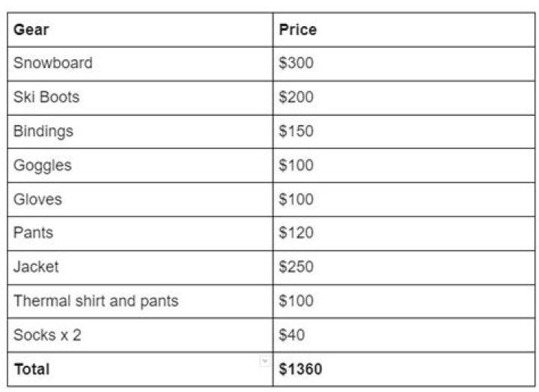This screenshot has height=392, width=539.
Task: Select the Socks x 2 cell
Action: pos(140,335)
